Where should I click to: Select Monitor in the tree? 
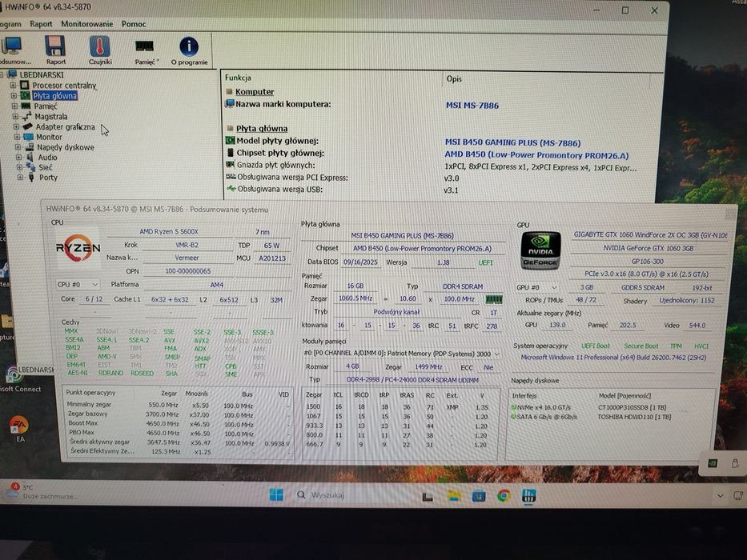pos(50,137)
